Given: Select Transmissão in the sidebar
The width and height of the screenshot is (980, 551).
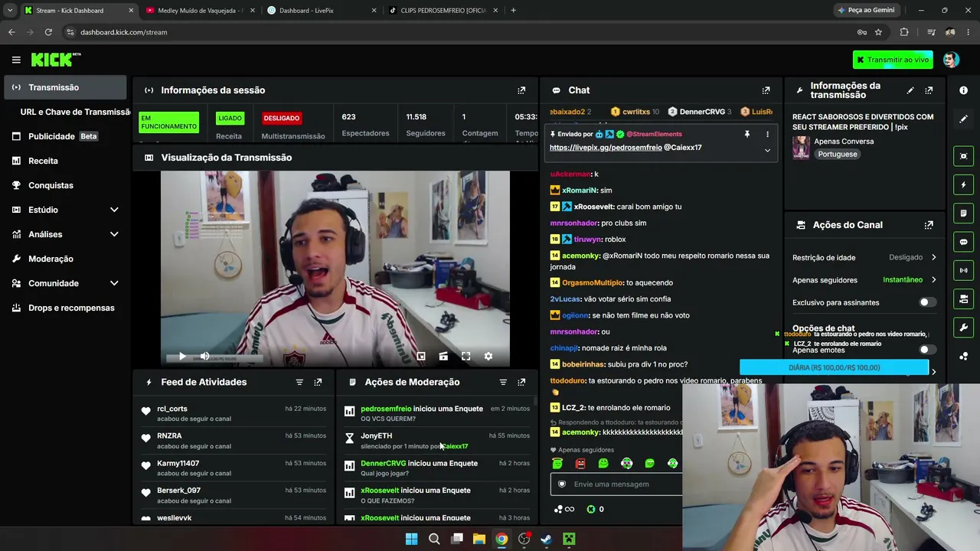Looking at the screenshot, I should point(64,87).
